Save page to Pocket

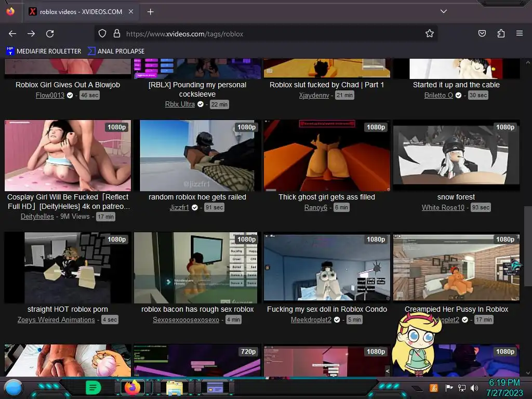[x=482, y=33]
